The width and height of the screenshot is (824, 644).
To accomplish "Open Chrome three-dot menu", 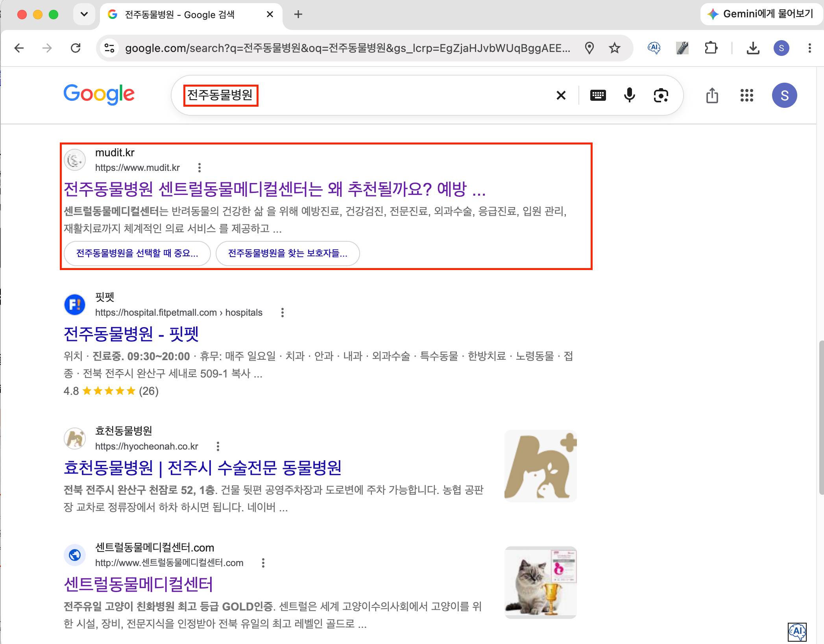I will tap(809, 48).
